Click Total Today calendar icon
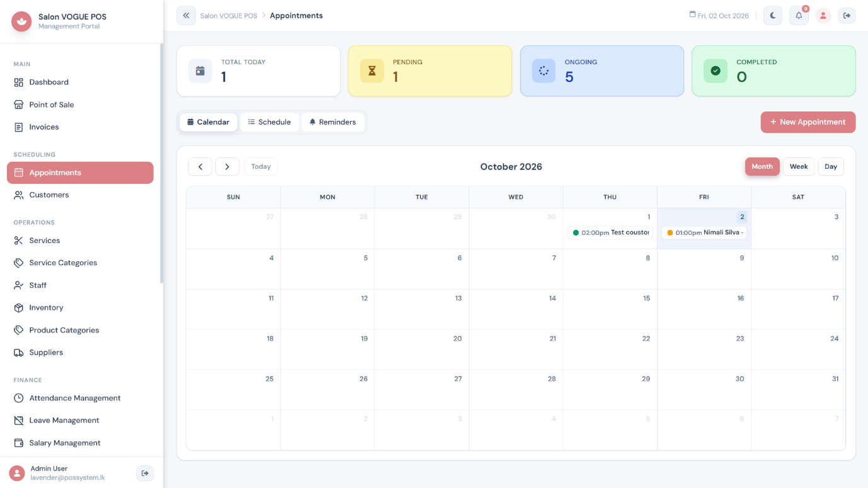This screenshot has height=488, width=868. [x=200, y=71]
